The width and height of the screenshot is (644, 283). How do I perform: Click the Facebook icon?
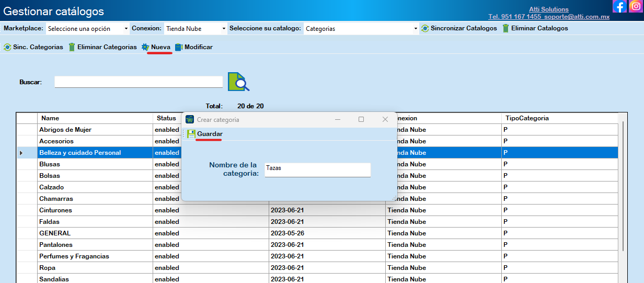(x=619, y=6)
